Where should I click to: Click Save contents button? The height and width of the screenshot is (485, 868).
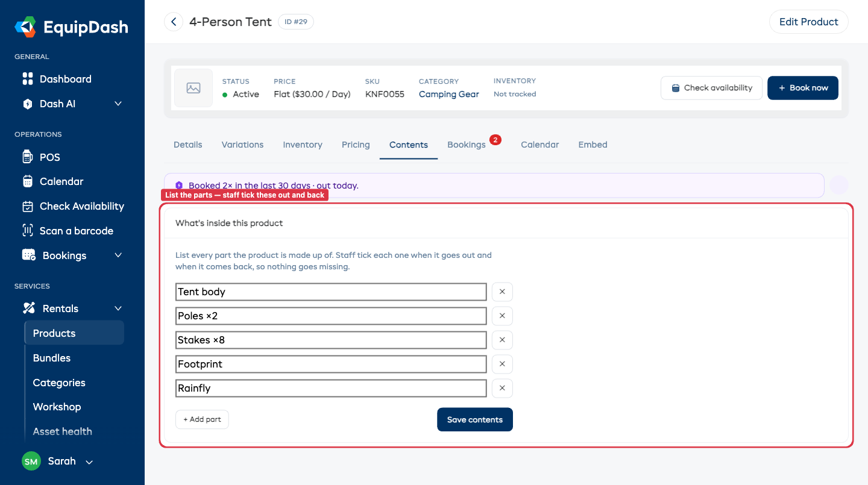(x=475, y=420)
